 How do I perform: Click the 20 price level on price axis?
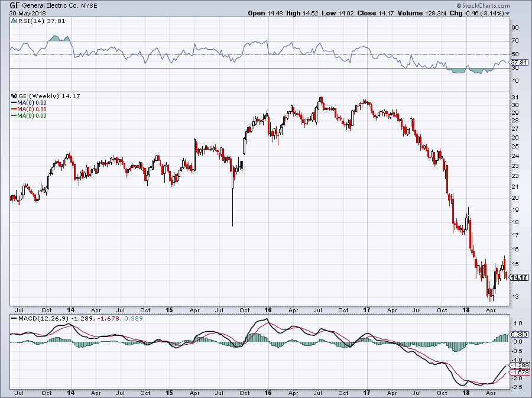tap(515, 198)
